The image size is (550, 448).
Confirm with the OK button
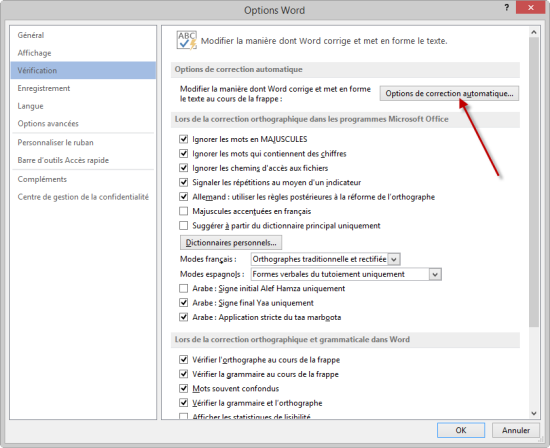click(x=461, y=430)
